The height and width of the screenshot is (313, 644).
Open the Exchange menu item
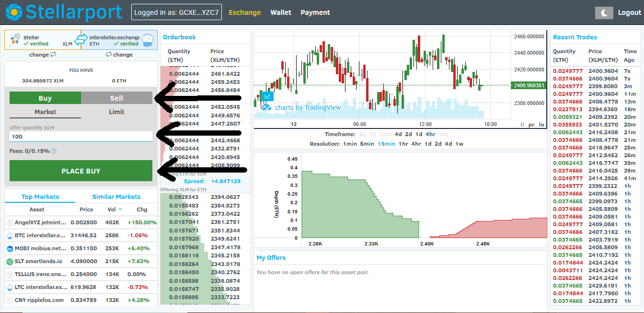245,12
